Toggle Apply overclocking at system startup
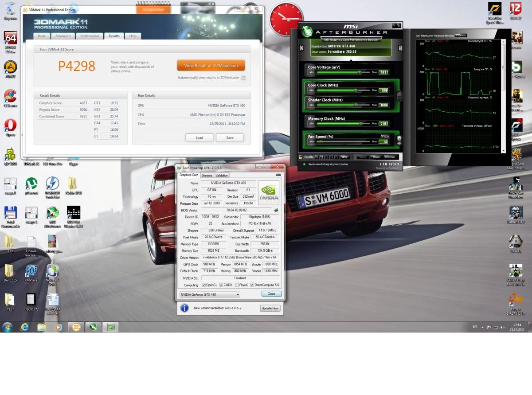 coord(304,164)
